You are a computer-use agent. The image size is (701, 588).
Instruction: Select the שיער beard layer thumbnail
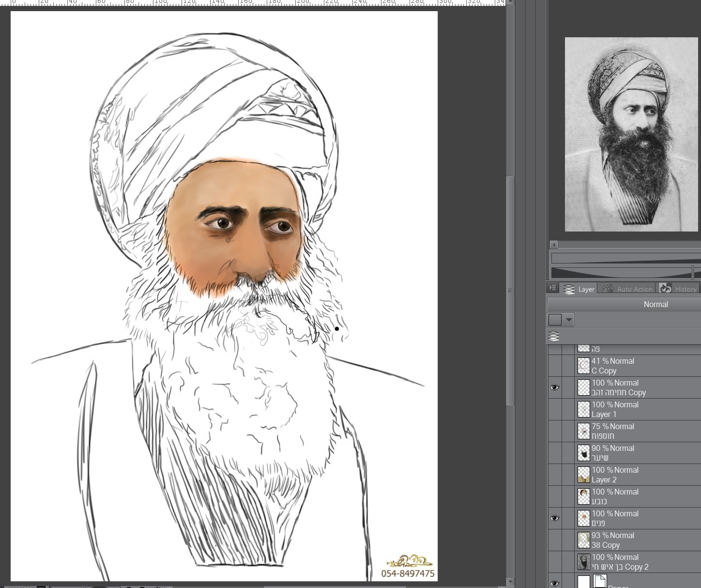pos(584,453)
